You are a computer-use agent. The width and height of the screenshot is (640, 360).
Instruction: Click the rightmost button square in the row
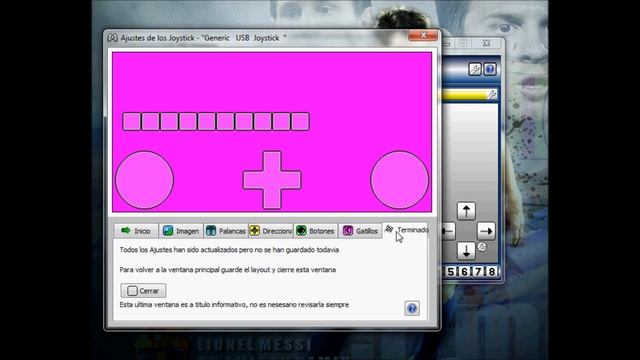click(x=300, y=122)
